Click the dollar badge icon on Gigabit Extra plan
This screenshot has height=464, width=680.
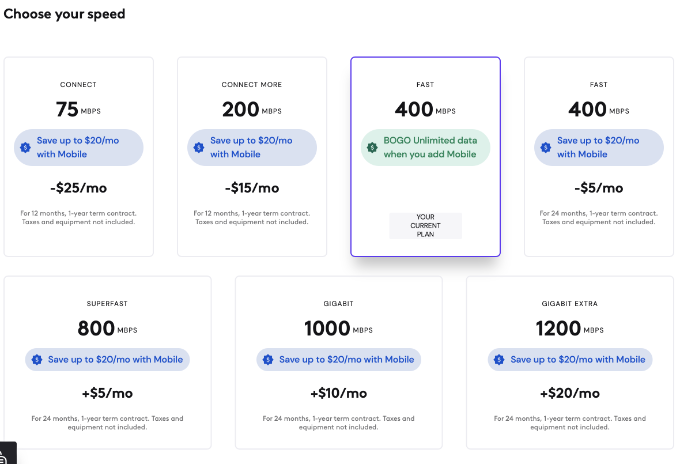point(499,359)
